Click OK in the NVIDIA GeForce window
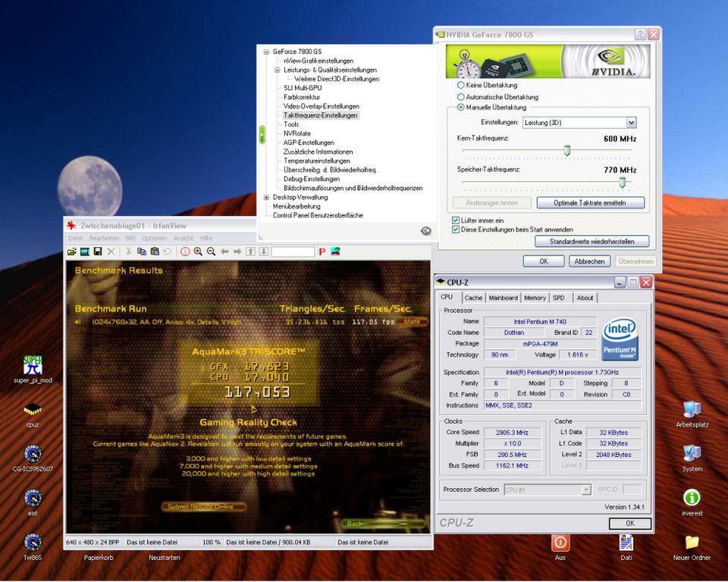 [544, 261]
